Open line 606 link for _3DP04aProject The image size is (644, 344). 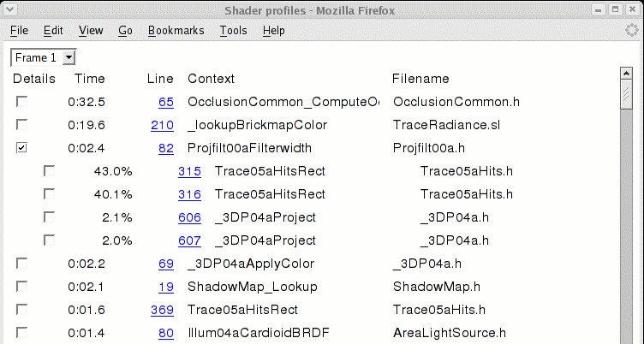pyautogui.click(x=189, y=217)
